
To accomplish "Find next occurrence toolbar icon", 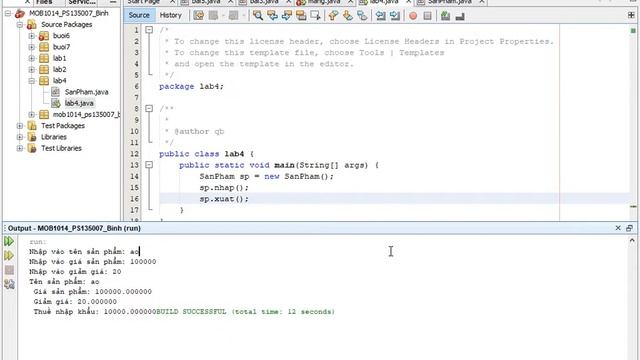I will click(287, 16).
